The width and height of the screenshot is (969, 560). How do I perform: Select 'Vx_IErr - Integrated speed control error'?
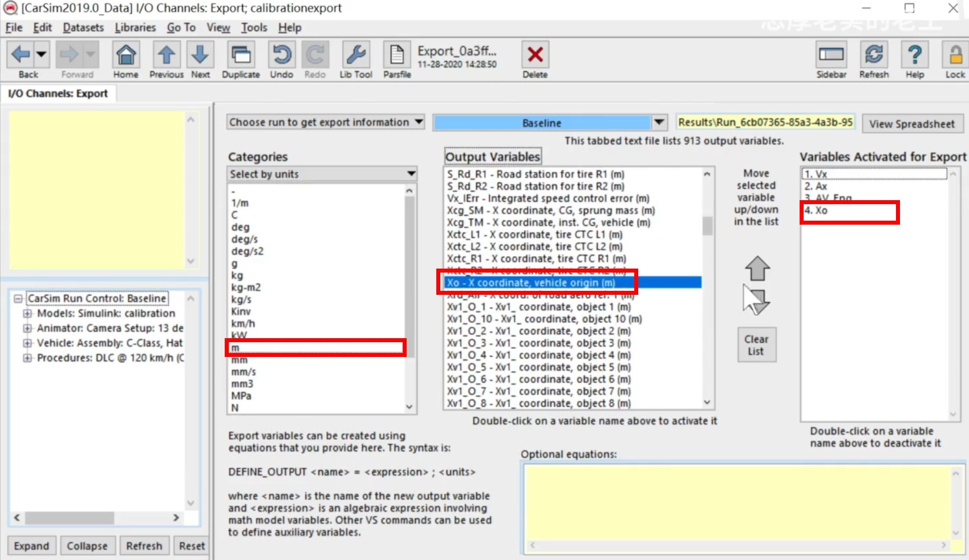(x=548, y=198)
